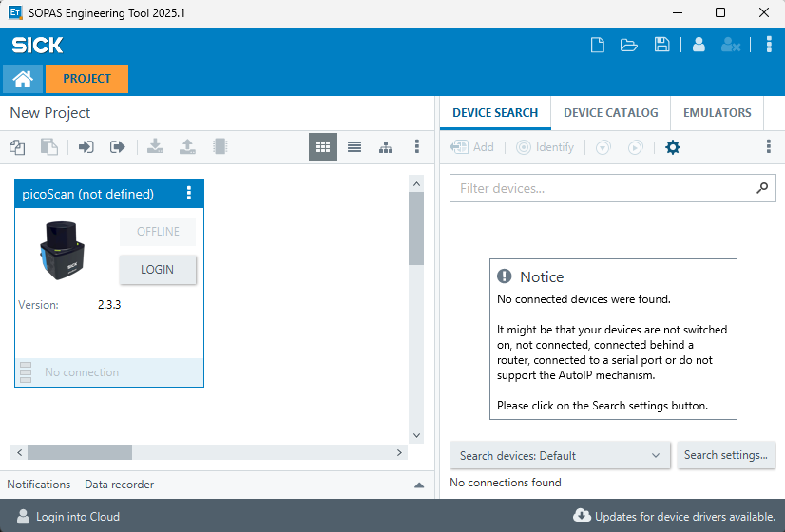Screen dimensions: 785x532
Task: Save project with floppy disk icon
Action: click(661, 45)
